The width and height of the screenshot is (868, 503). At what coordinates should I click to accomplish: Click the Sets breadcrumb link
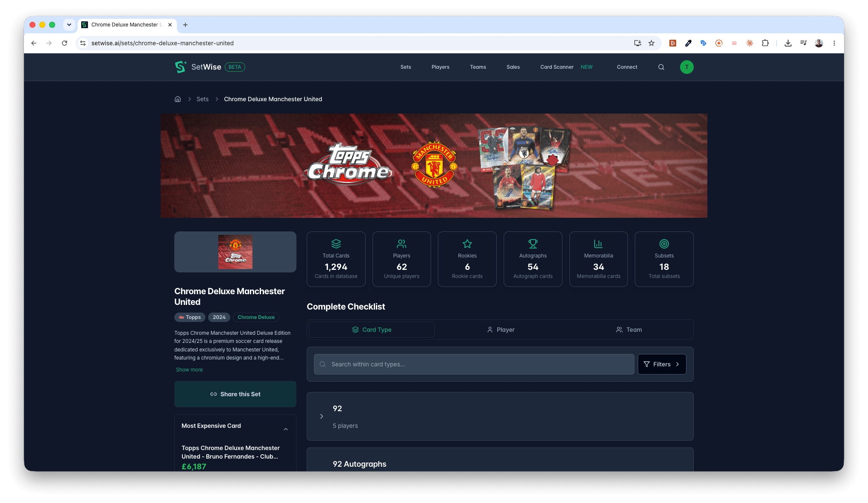point(202,99)
